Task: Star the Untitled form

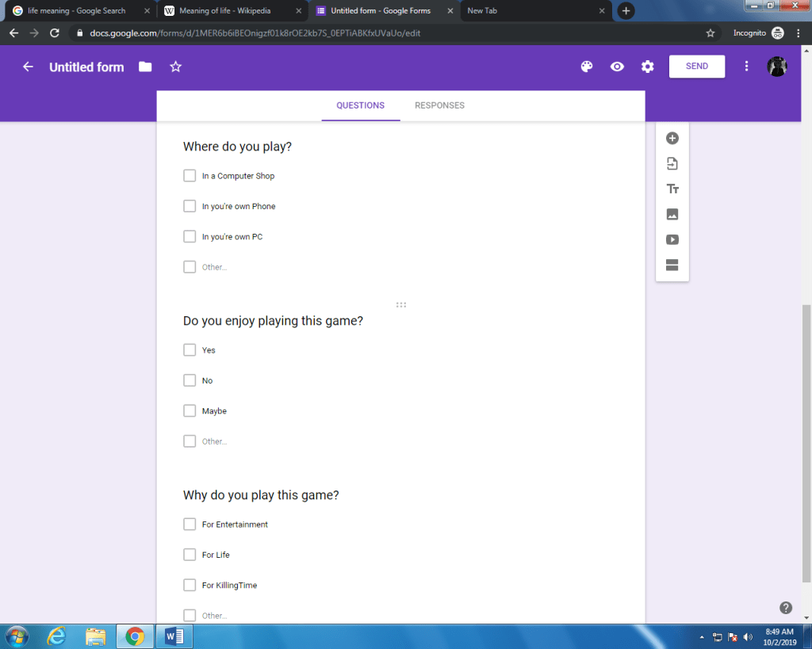Action: [x=176, y=67]
